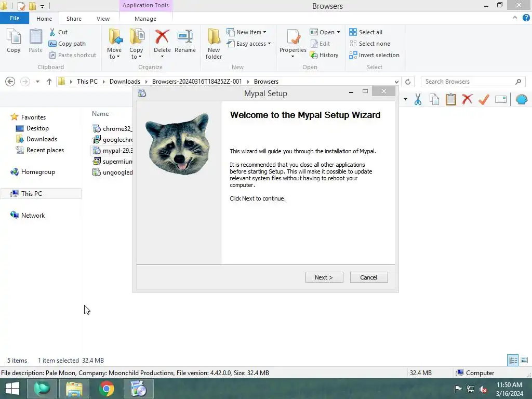The height and width of the screenshot is (399, 532).
Task: Click Favorites in navigation pane
Action: point(28,117)
